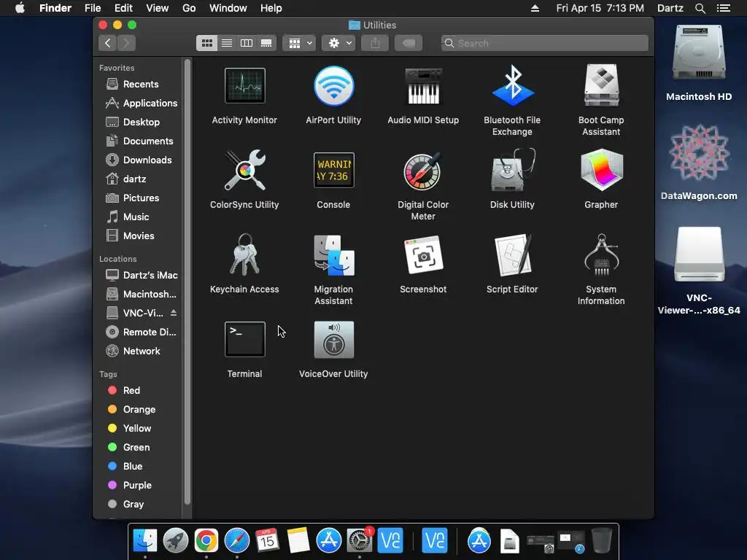Viewport: 747px width, 560px height.
Task: Select Audio MIDI Setup icon
Action: point(423,86)
